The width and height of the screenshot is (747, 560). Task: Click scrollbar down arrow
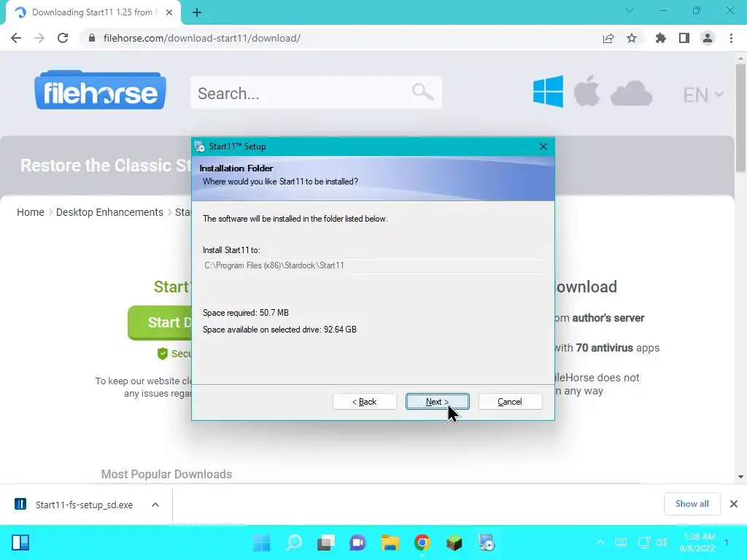click(x=740, y=477)
